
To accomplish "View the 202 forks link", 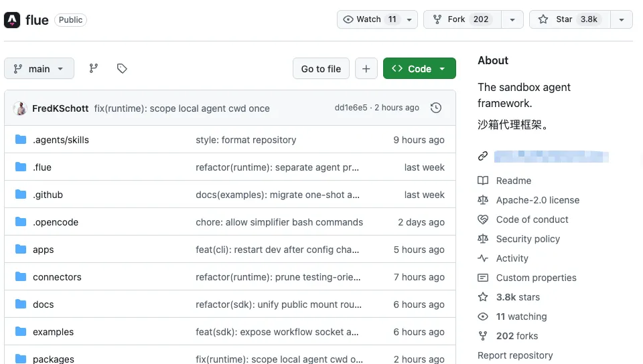I will pyautogui.click(x=516, y=336).
